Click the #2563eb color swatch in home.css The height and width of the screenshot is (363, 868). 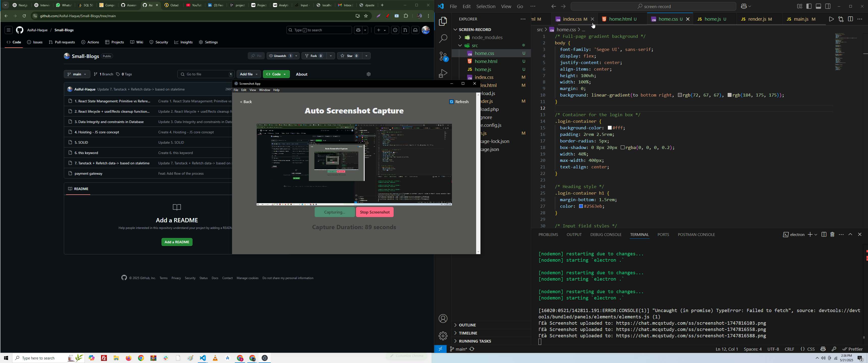pyautogui.click(x=581, y=206)
